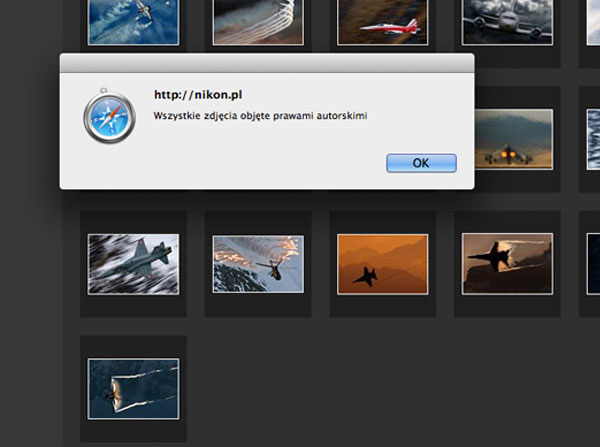
Task: Open the thumbnail with arcing white smoke trails
Action: (258, 21)
